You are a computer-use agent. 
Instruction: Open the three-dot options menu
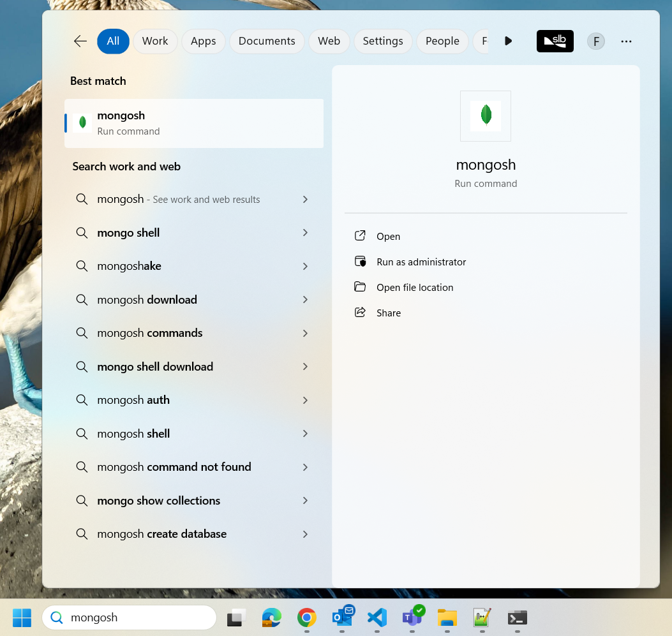[x=626, y=41]
